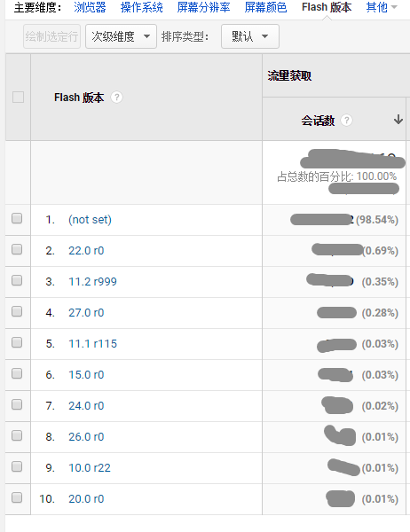Switch to 浏览器 primary dimension

click(90, 7)
